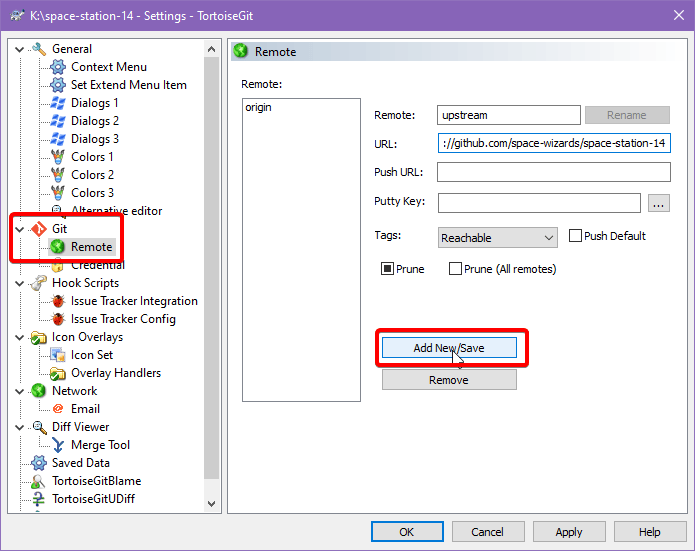The image size is (695, 551).
Task: Toggle the Prune checkbox
Action: click(387, 269)
